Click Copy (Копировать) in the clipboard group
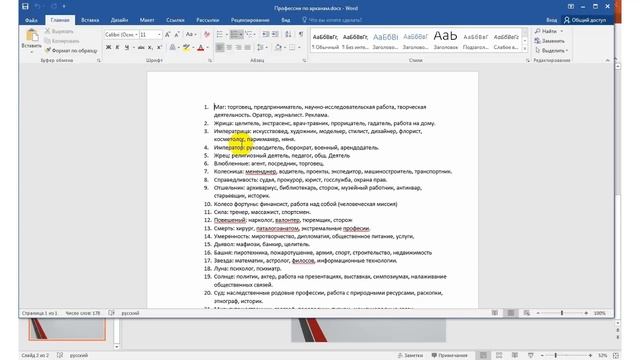Screen dimensions: 640x360 62,41
